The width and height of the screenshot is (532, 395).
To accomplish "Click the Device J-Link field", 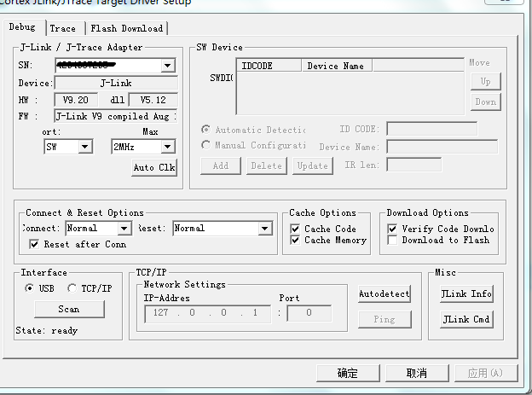I will click(116, 83).
